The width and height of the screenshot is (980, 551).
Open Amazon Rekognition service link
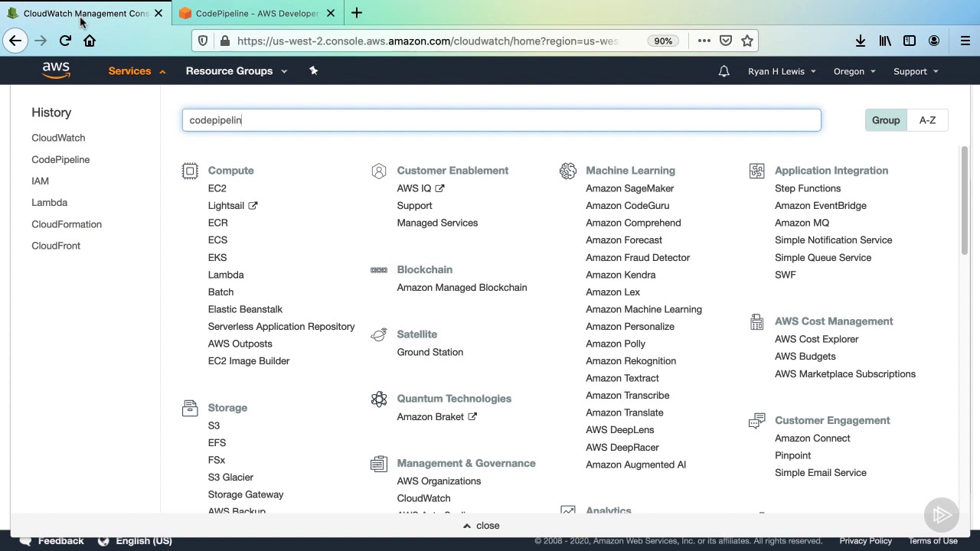(631, 361)
